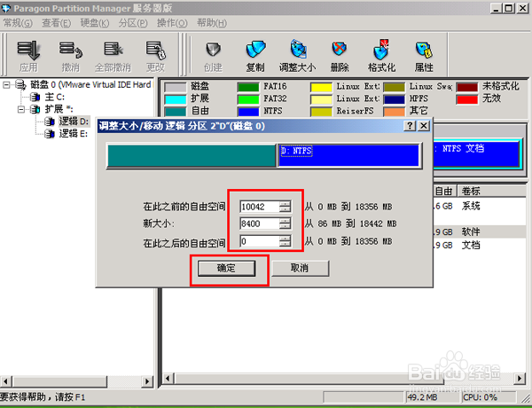Decrease free space after value with down arrow
This screenshot has width=532, height=408.
coord(285,244)
